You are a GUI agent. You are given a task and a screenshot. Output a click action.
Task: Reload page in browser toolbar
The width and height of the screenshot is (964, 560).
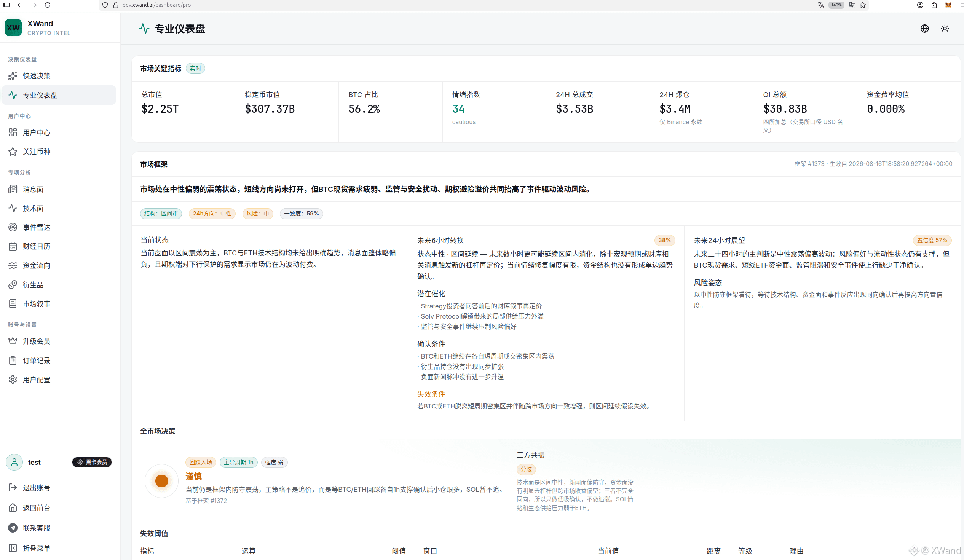[48, 5]
